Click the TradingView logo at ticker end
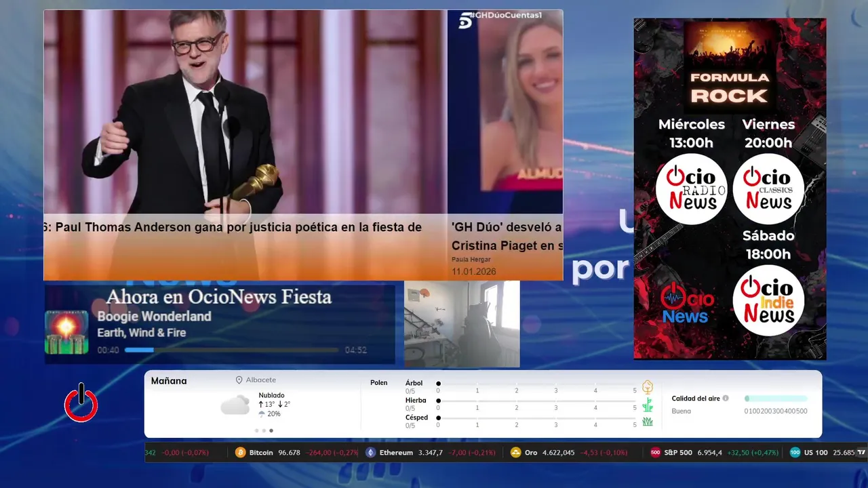The image size is (868, 488). [x=861, y=453]
